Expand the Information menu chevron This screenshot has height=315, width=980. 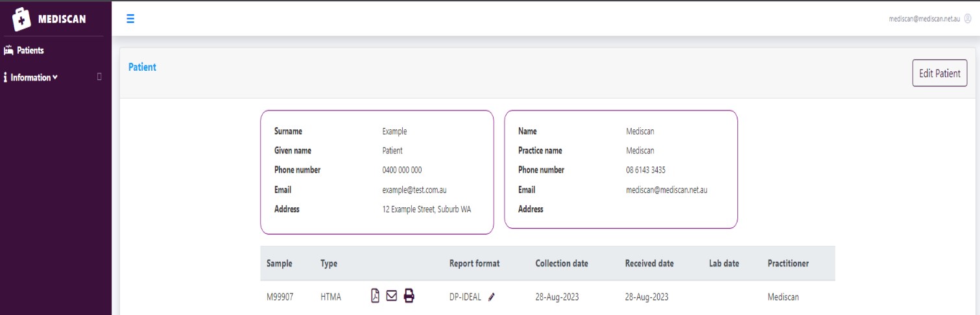(x=55, y=77)
